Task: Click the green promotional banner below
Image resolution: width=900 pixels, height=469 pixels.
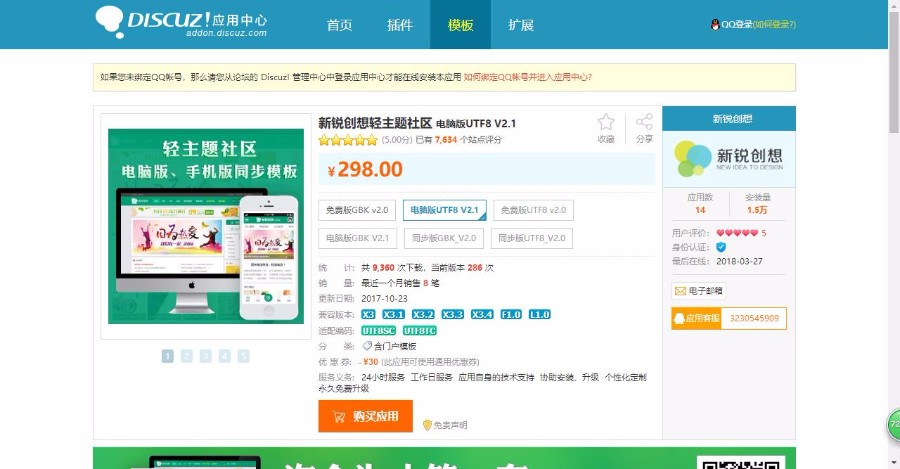Action: pyautogui.click(x=444, y=458)
